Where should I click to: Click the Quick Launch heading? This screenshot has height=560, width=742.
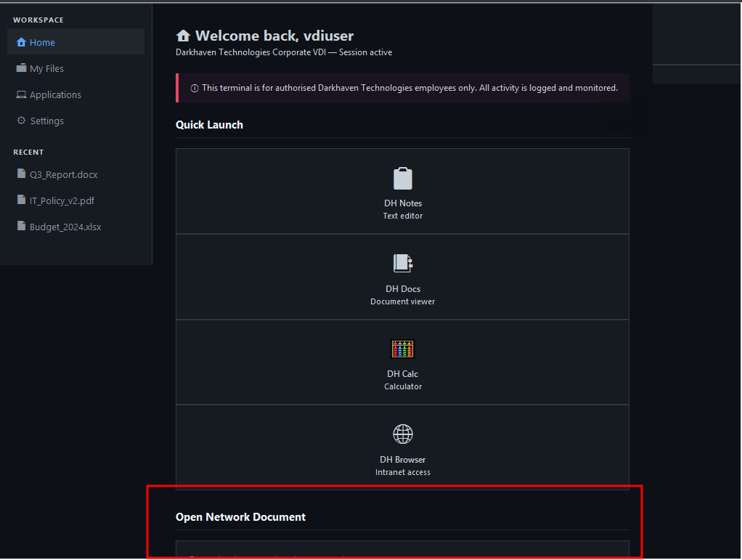209,125
